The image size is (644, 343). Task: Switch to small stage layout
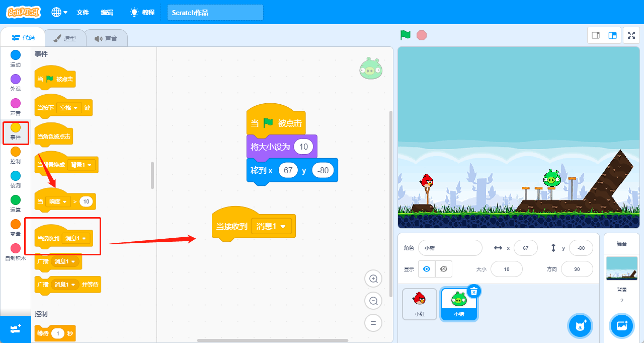tap(596, 35)
